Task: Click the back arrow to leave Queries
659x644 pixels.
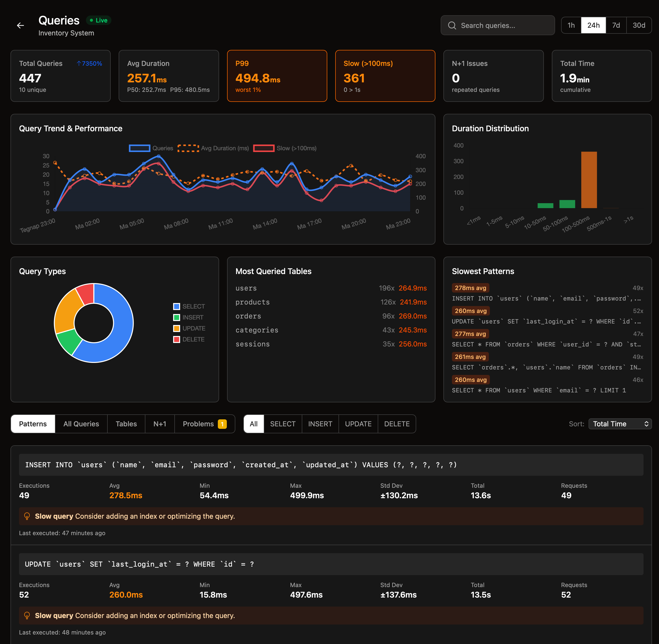Action: [20, 25]
